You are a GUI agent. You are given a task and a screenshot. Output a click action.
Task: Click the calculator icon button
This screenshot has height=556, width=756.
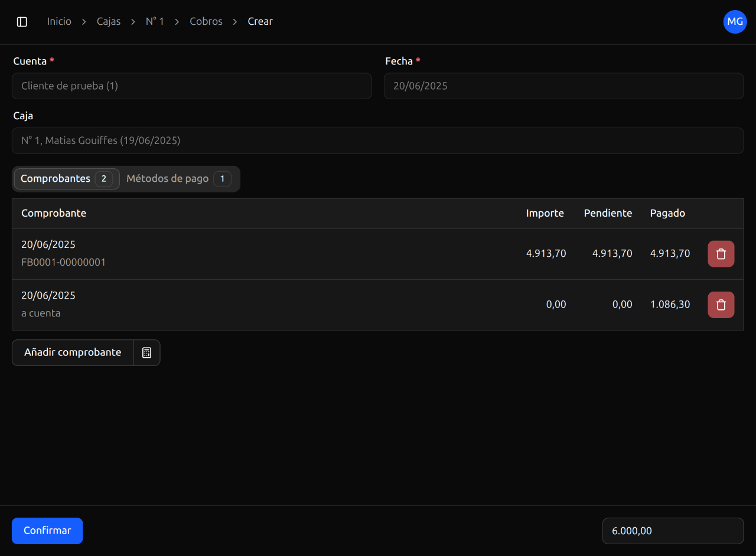click(147, 352)
